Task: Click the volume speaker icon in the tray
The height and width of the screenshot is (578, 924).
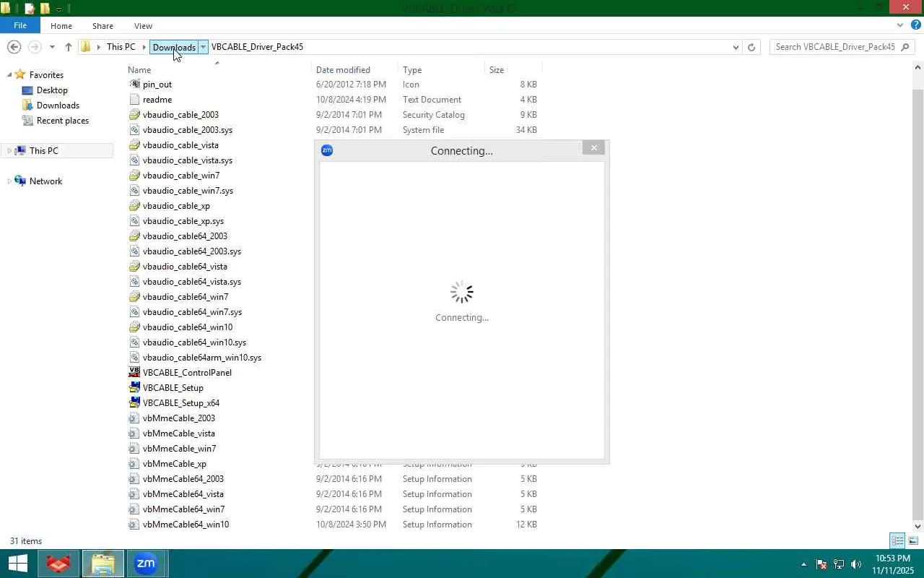Action: click(856, 564)
